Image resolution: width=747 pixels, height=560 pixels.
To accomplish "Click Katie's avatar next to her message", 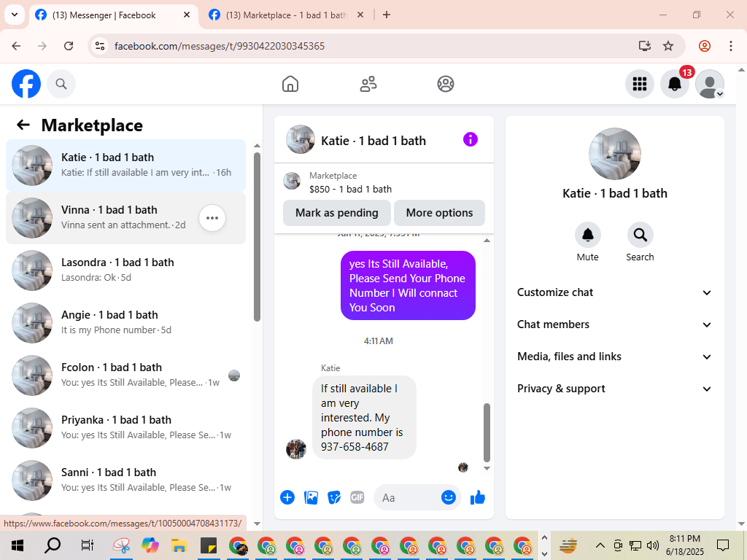I will 296,449.
